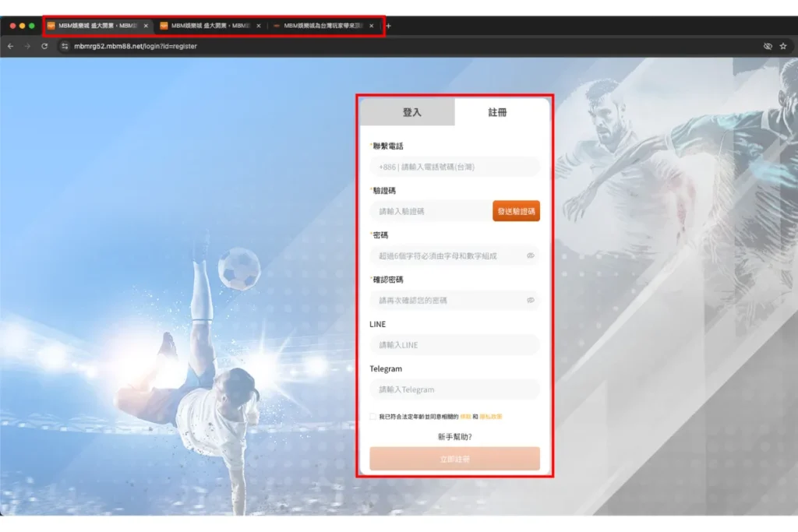This screenshot has width=798, height=532.
Task: Toggle visibility of the 確認密碼 field
Action: point(531,300)
